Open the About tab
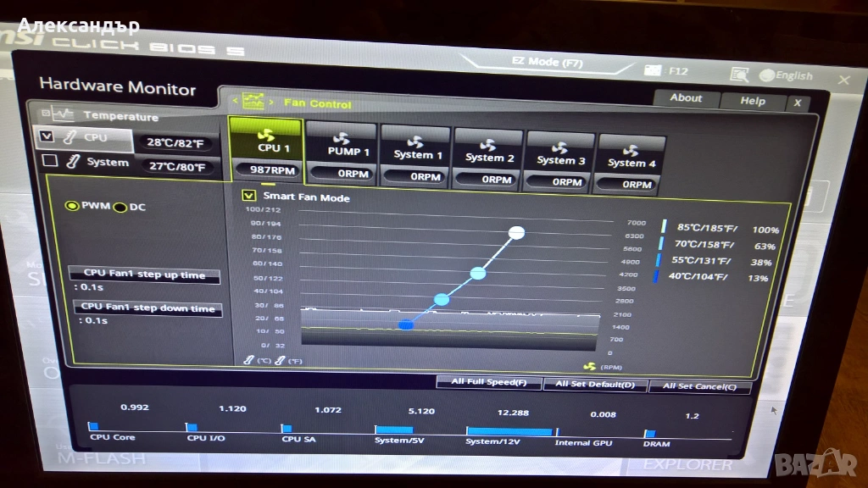Screen dimensions: 868x488 point(686,98)
